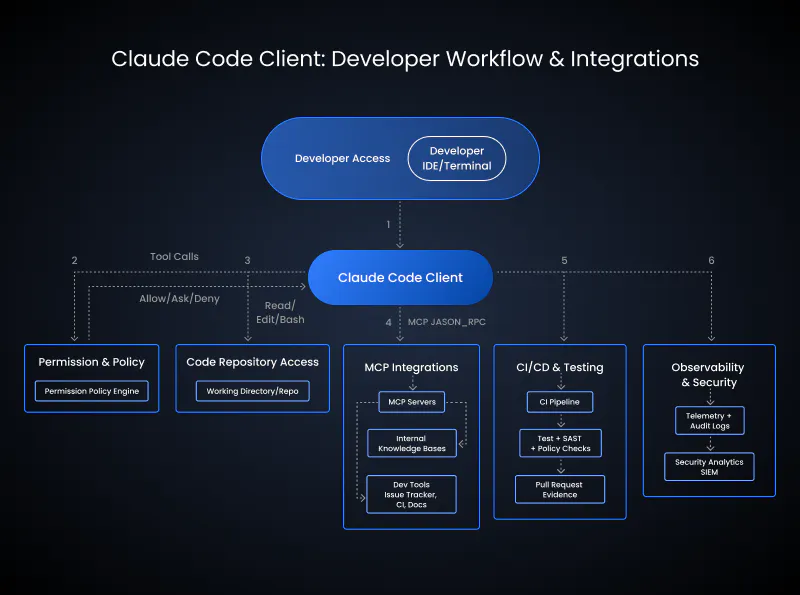Viewport: 800px width, 595px height.
Task: Open the Internal Knowledge Bases box
Action: 411,443
